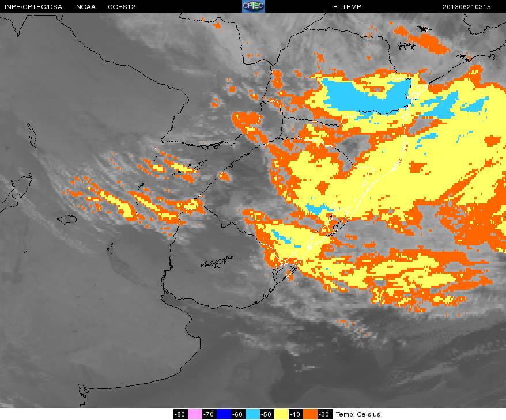Click the -70 legend label

pos(209,414)
